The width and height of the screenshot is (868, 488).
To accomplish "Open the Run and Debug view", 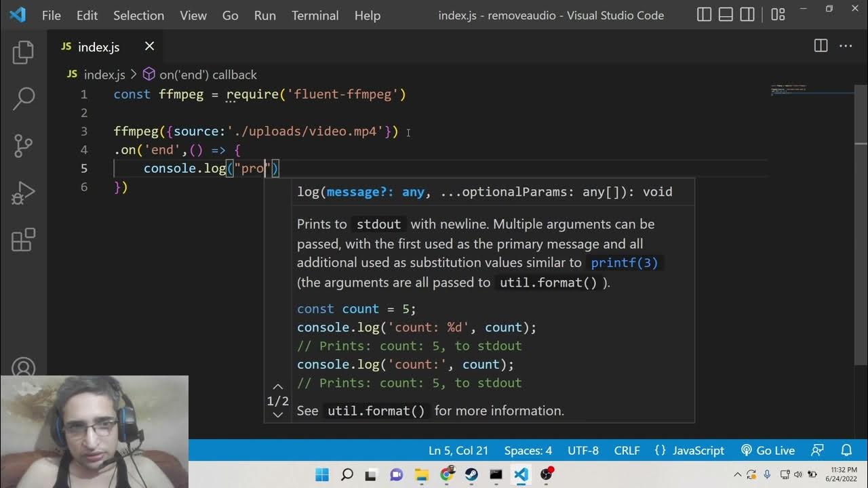I will pos(23,192).
